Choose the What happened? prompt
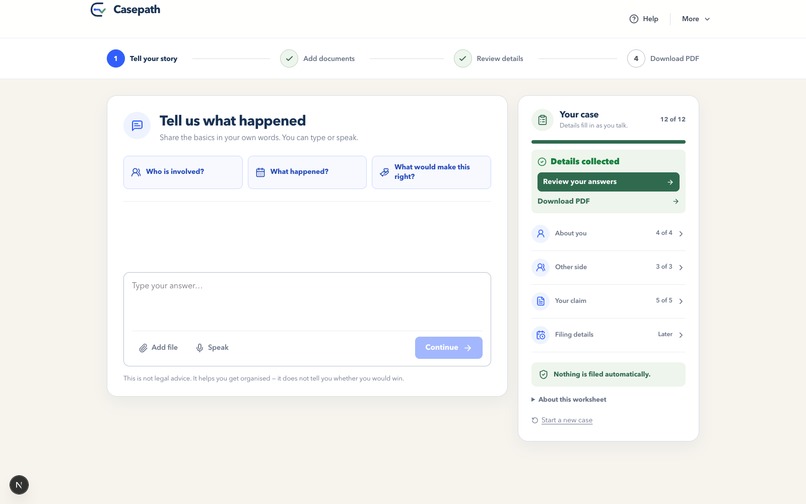Screen dimensions: 806x504 (307, 172)
